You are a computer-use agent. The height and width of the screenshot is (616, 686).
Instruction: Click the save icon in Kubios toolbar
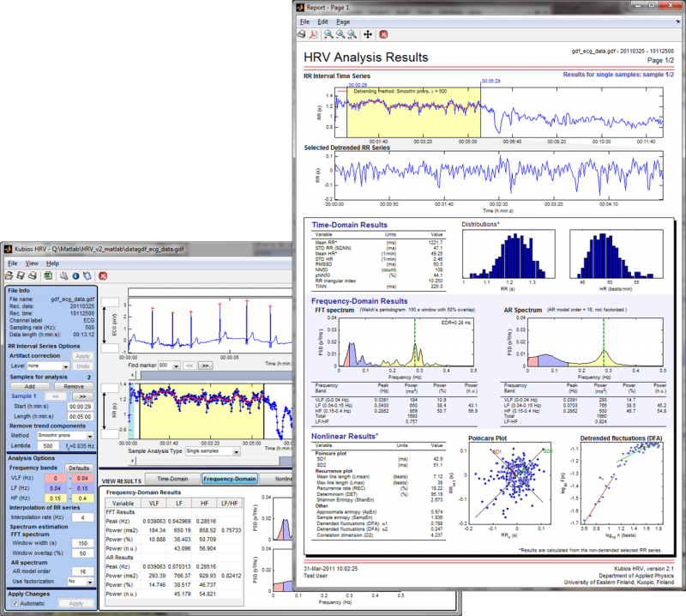[21, 275]
